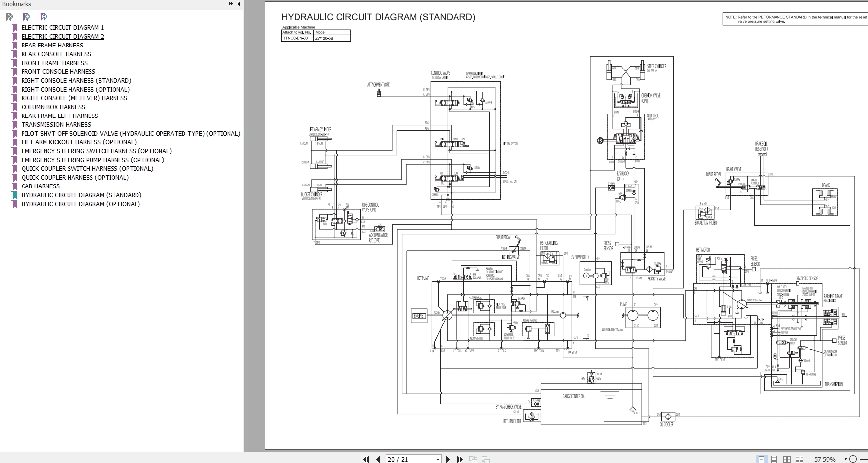Enable single page view mode
Viewport: 868px width, 463px height.
tap(761, 459)
